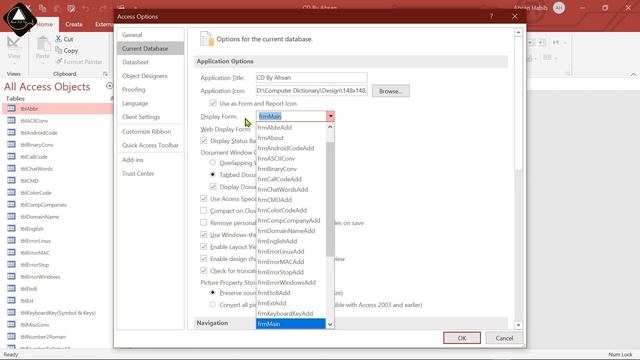Toggle Use Access Special Keys checkbox
Viewport: 640px width, 360px height.
[x=204, y=198]
